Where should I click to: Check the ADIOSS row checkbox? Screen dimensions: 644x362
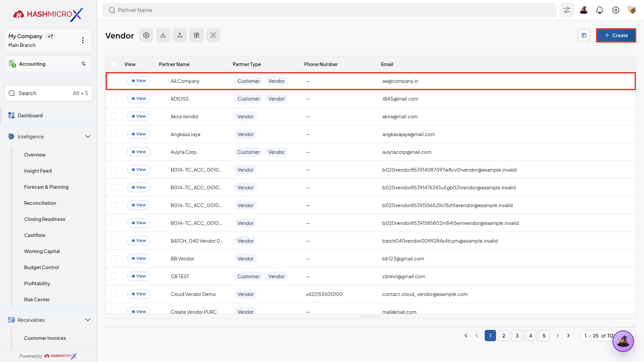[114, 99]
